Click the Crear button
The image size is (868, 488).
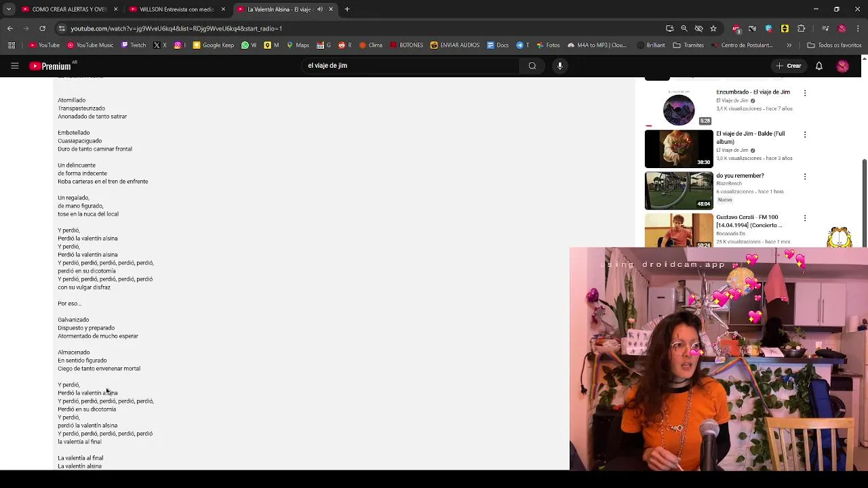(x=789, y=66)
